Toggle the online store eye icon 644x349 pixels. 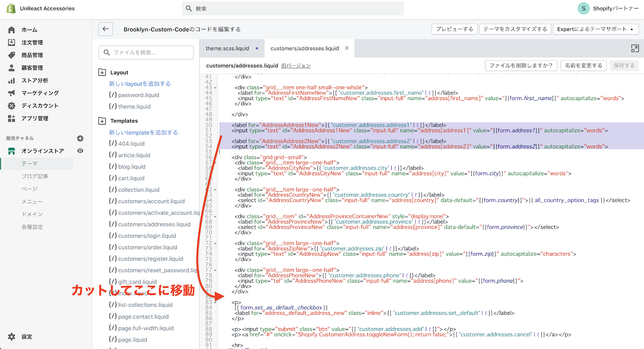(80, 151)
